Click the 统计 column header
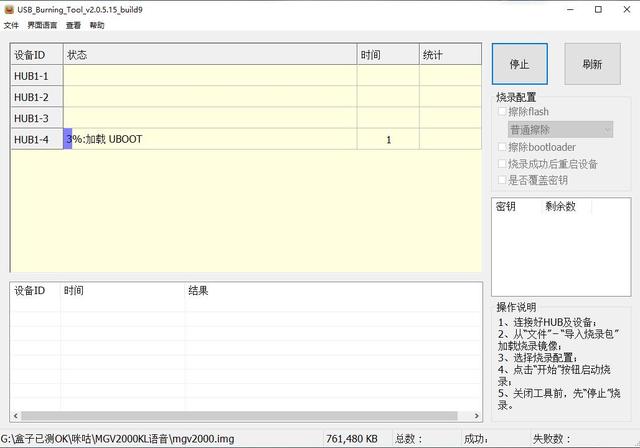 (451, 54)
